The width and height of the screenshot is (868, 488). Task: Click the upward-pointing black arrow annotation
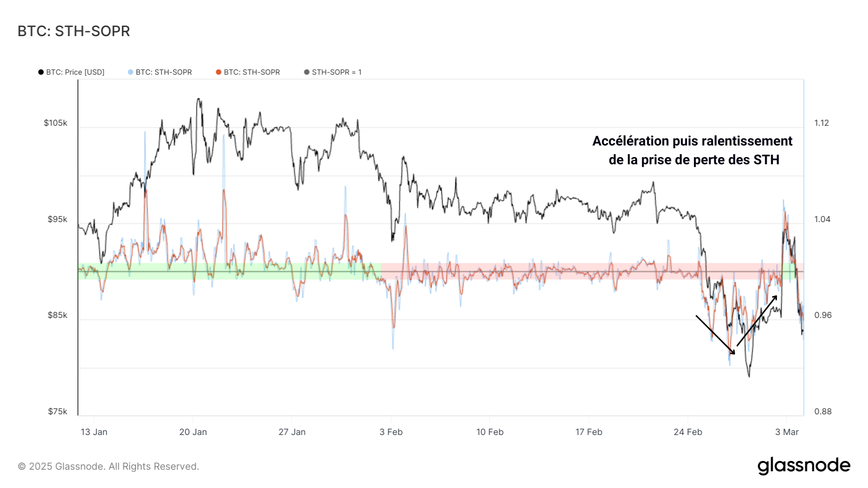coord(757,320)
